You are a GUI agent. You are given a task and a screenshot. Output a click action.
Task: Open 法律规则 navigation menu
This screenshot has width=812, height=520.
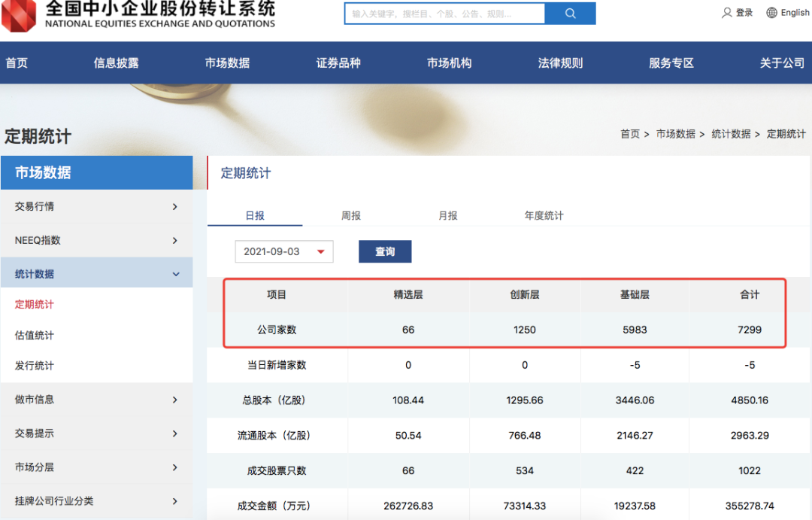point(560,63)
